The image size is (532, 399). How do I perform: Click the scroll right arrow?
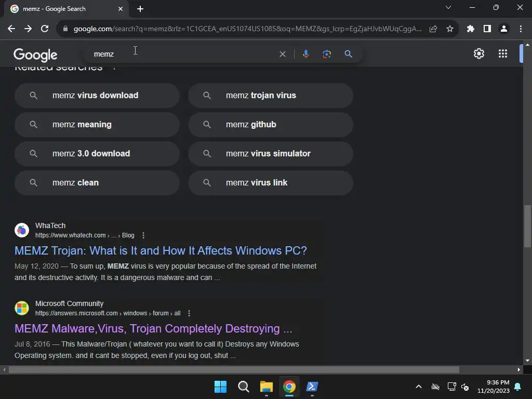(x=519, y=370)
